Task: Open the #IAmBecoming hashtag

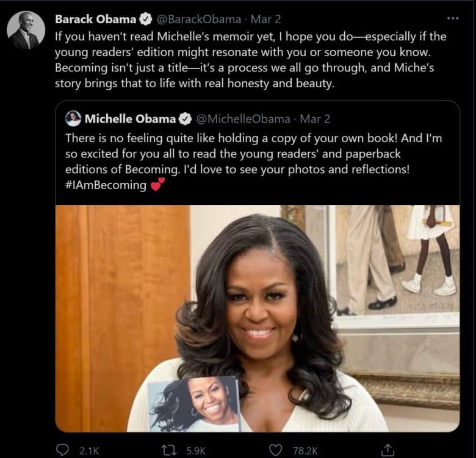Action: pyautogui.click(x=106, y=185)
